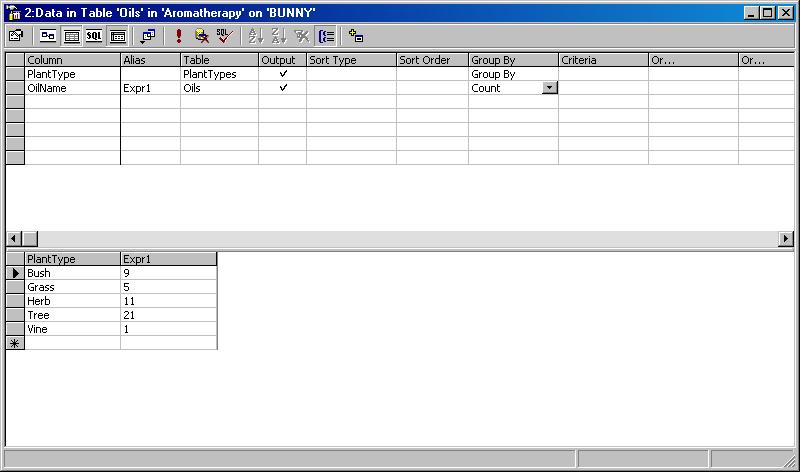Click the Expr1 alias cell for OilName
The image size is (800, 472).
click(x=151, y=87)
